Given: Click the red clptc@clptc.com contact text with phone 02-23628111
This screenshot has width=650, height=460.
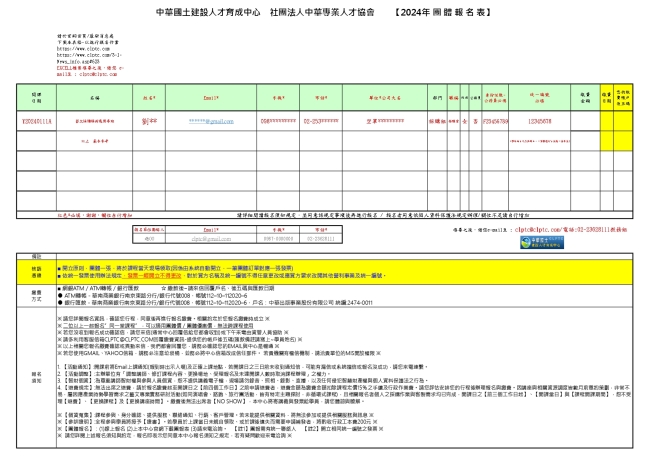Looking at the screenshot, I should pos(570,229).
